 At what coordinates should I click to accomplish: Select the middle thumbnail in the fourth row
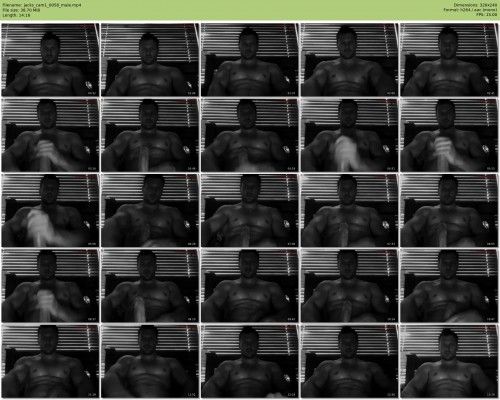(x=250, y=286)
